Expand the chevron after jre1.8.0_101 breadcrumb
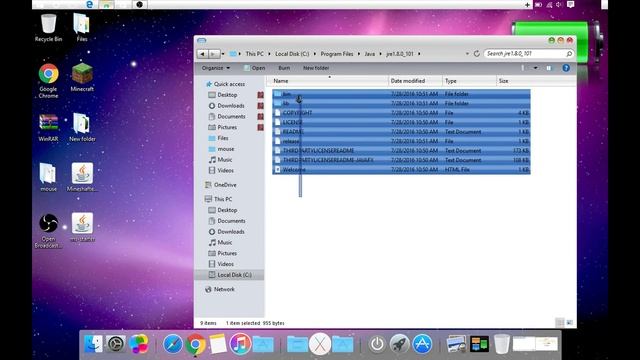This screenshot has width=640, height=360. coord(419,54)
